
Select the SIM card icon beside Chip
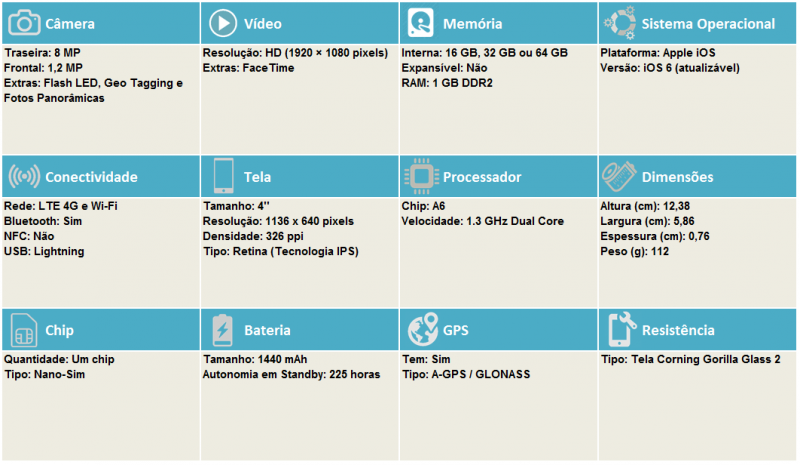(23, 330)
